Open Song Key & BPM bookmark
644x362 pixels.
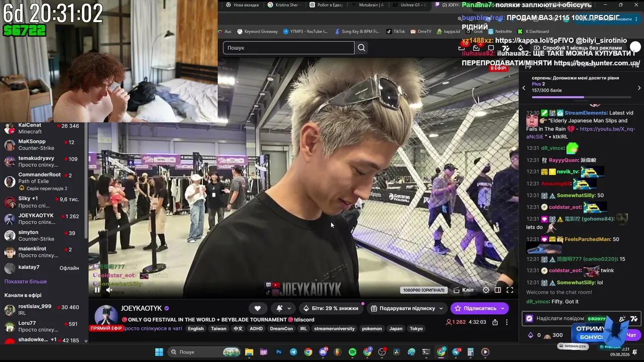pos(357,31)
